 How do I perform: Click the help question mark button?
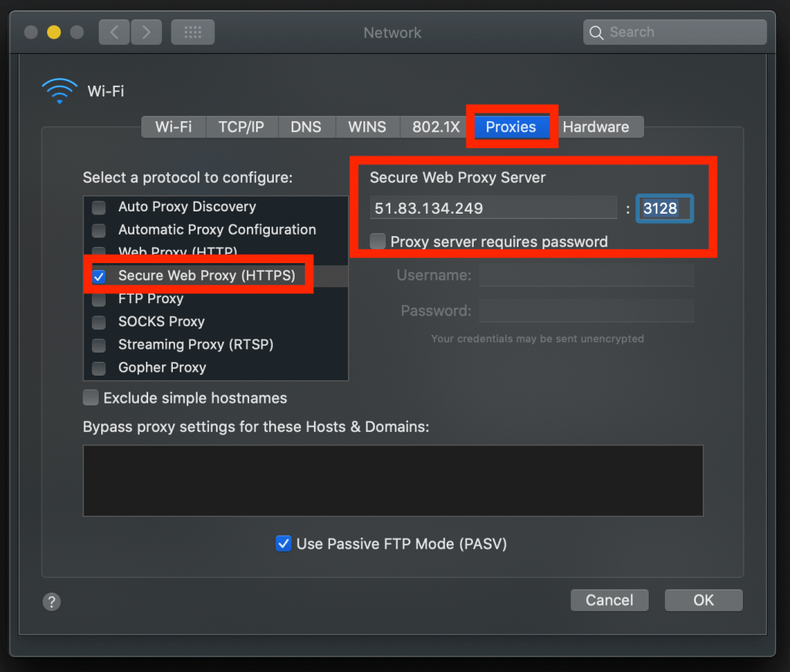point(52,602)
